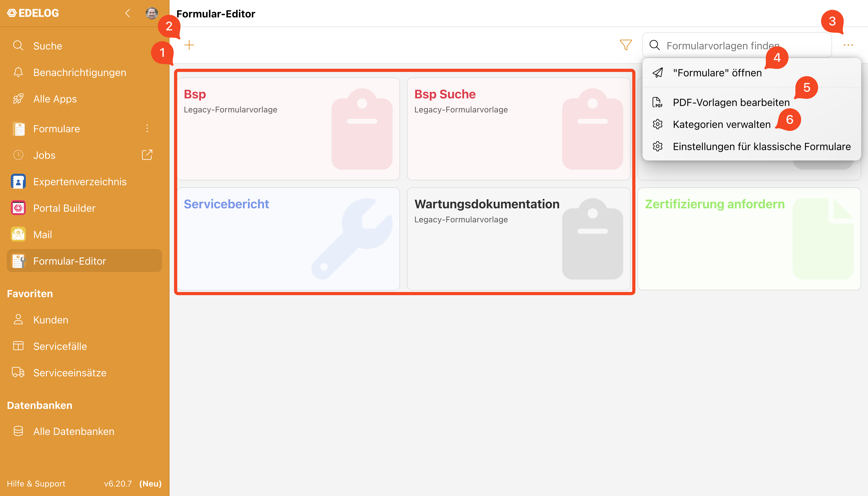Viewport: 868px width, 496px height.
Task: Open the user profile avatar
Action: pyautogui.click(x=151, y=13)
